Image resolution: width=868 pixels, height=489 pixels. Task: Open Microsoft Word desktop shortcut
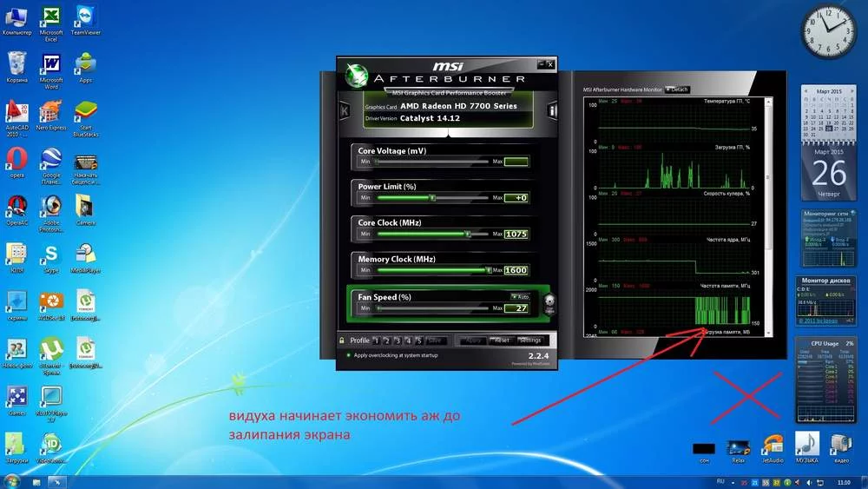tap(51, 71)
